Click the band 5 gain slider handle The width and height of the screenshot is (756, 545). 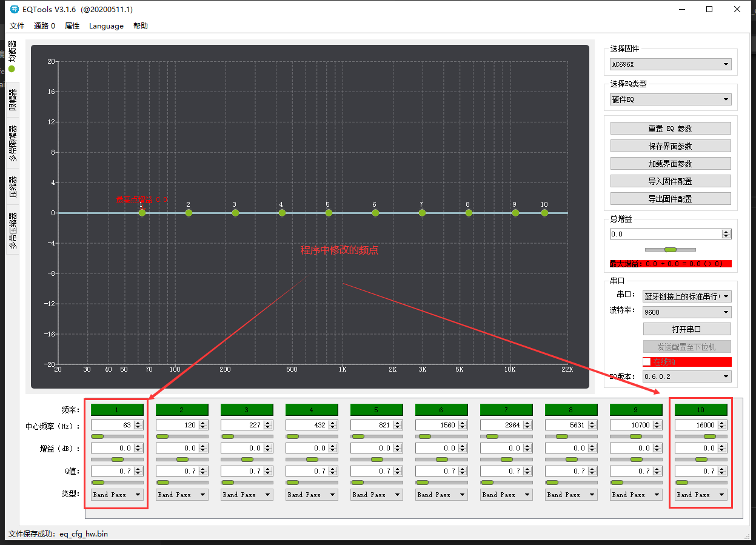pos(376,460)
